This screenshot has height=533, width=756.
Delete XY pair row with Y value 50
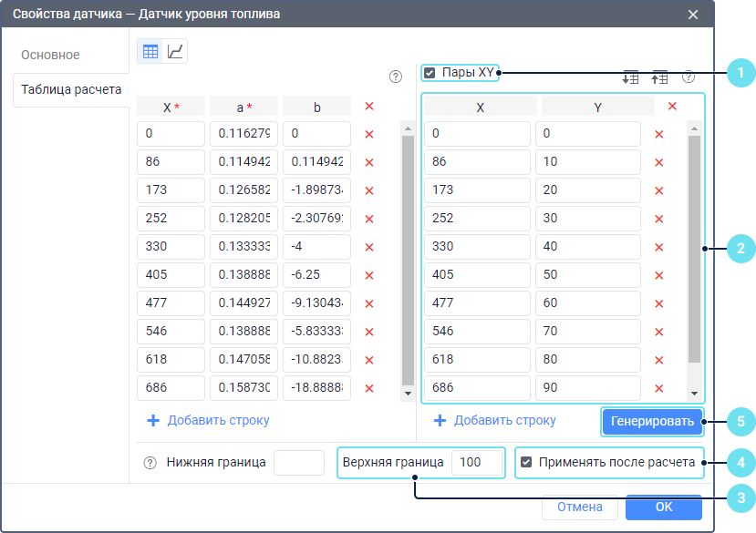tap(658, 276)
